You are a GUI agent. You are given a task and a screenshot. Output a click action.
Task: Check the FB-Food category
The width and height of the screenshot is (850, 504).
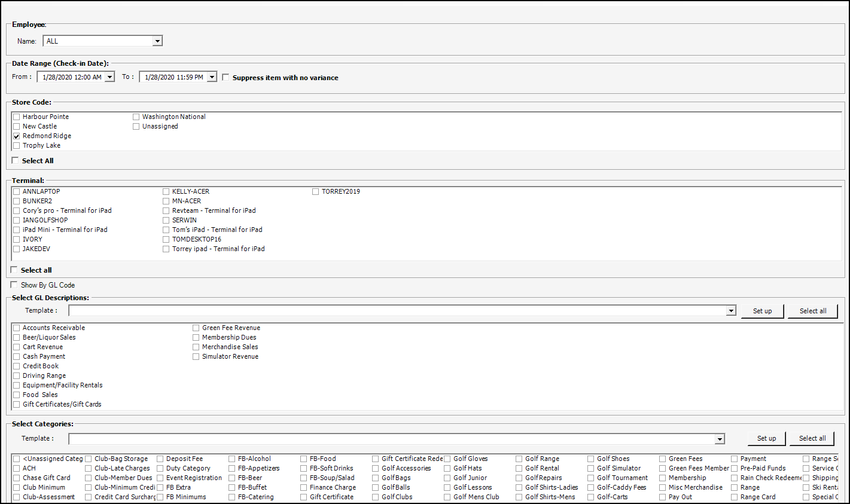coord(304,459)
